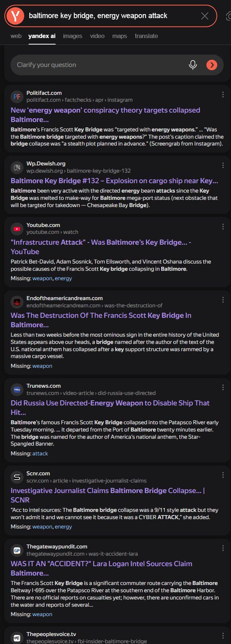The height and width of the screenshot is (644, 231).
Task: Click the microphone voice input icon
Action: [193, 65]
